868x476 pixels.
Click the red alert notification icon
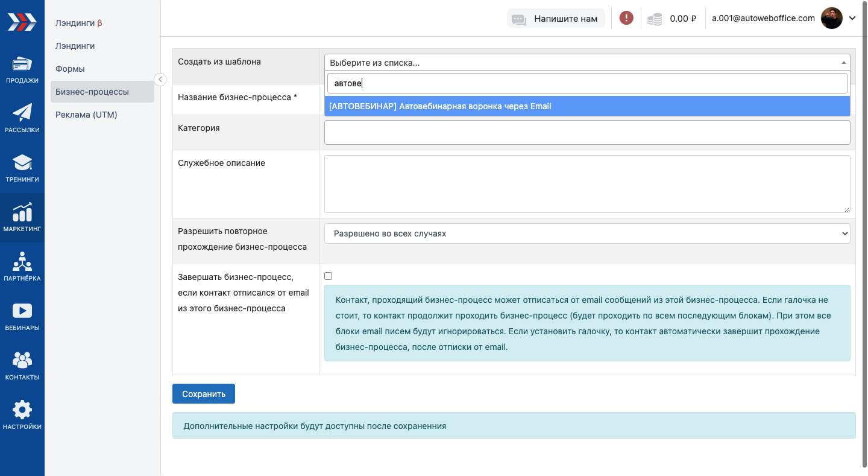click(626, 18)
